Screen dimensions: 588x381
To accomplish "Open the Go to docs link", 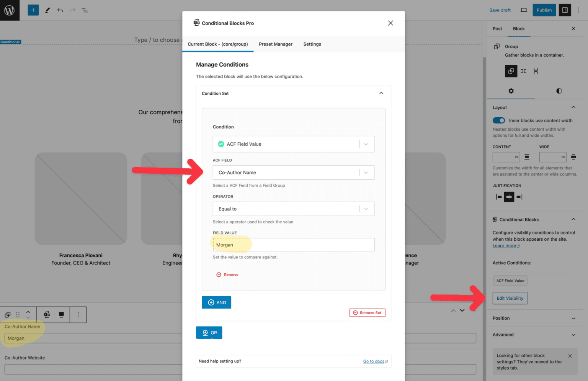I will tap(375, 361).
